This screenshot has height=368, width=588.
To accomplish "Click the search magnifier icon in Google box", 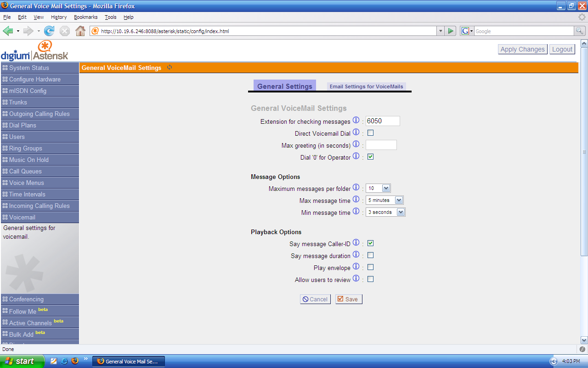I will [580, 31].
